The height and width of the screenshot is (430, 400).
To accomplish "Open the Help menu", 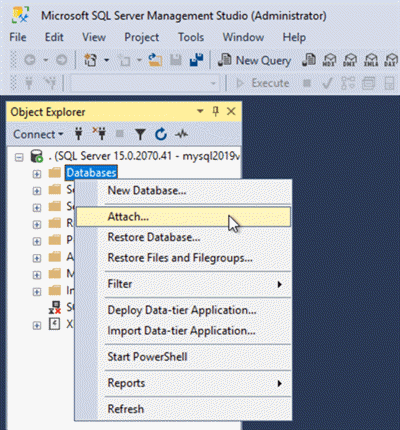I will point(294,37).
